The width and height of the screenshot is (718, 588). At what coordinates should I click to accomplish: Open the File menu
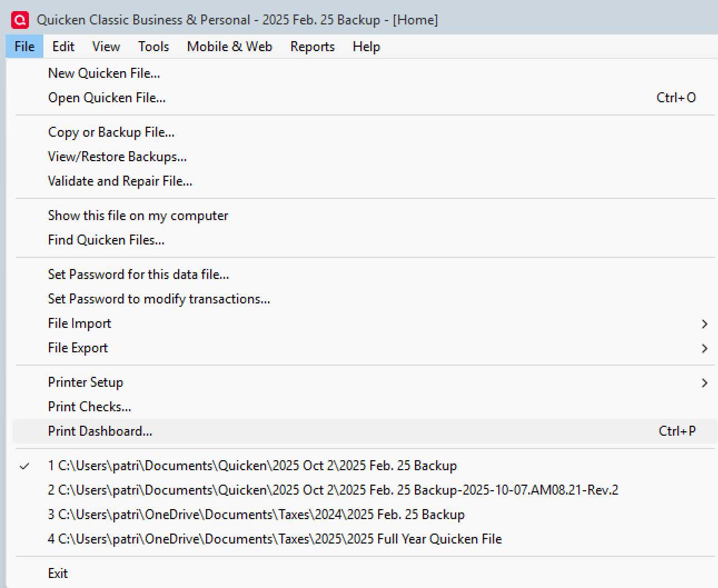pos(24,47)
